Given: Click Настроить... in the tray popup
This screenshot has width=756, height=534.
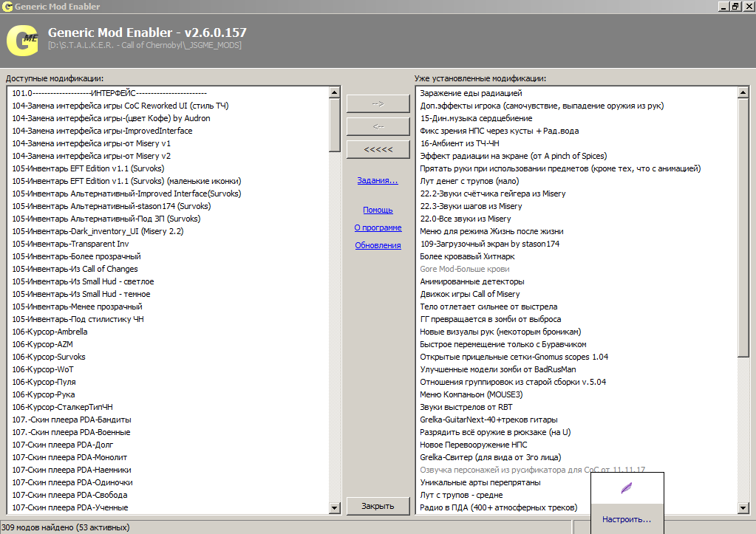Looking at the screenshot, I should (626, 519).
